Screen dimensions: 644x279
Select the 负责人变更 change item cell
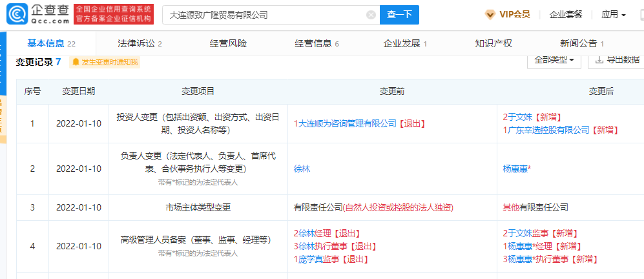198,169
